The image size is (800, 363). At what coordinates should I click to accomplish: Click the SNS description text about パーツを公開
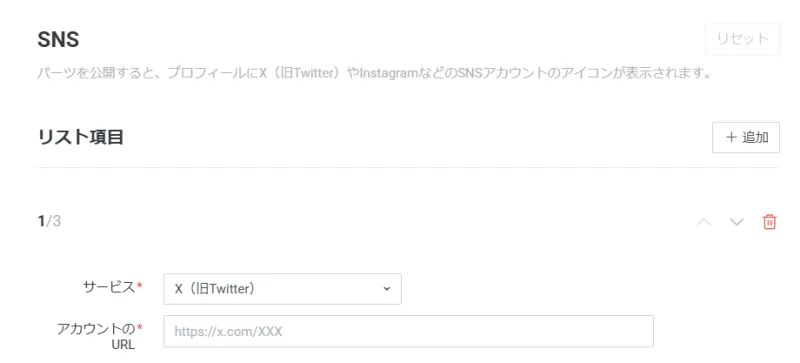point(374,73)
